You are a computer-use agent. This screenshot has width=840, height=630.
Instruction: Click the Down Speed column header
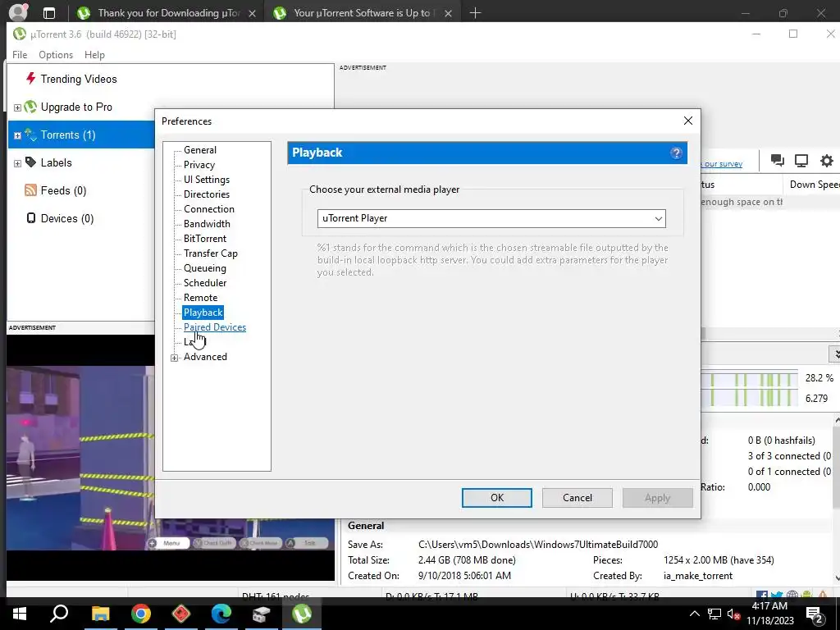[813, 185]
